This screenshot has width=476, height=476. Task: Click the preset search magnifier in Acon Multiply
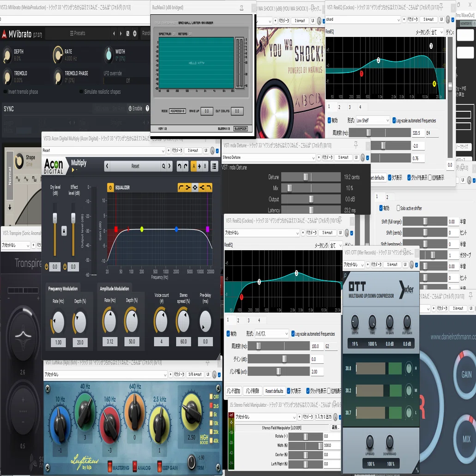pyautogui.click(x=163, y=166)
